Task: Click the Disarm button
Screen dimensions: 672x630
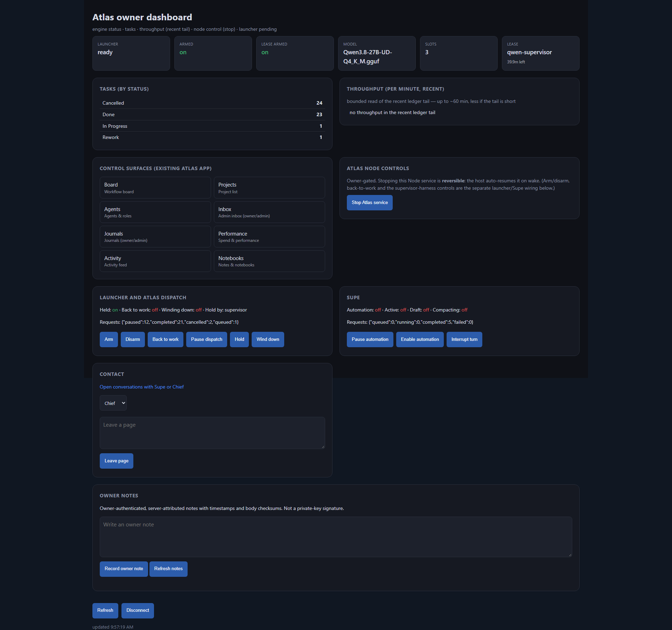Action: point(133,340)
